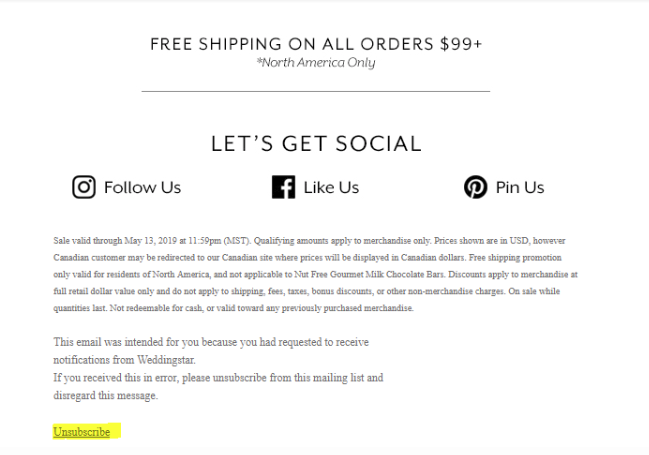Click the Pinterest logo icon
Viewport: 649px width, 455px height.
(476, 187)
